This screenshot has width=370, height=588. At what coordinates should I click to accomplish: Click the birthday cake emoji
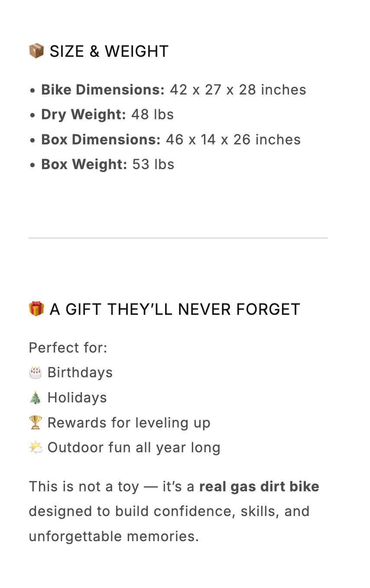point(36,372)
